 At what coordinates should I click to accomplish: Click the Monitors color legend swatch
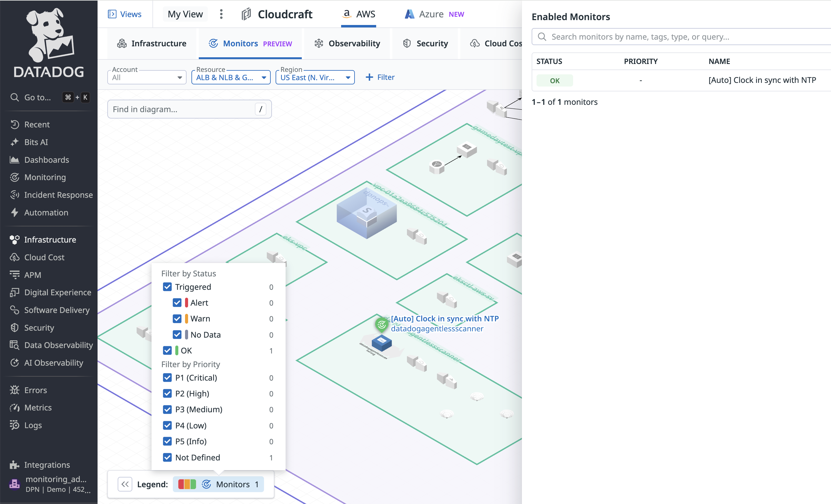pos(187,484)
